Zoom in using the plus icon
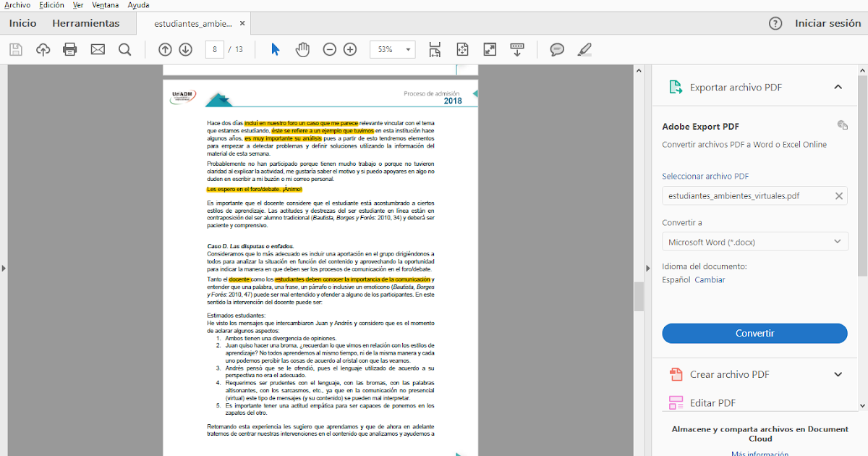Screen dimensions: 868x456 [350, 49]
